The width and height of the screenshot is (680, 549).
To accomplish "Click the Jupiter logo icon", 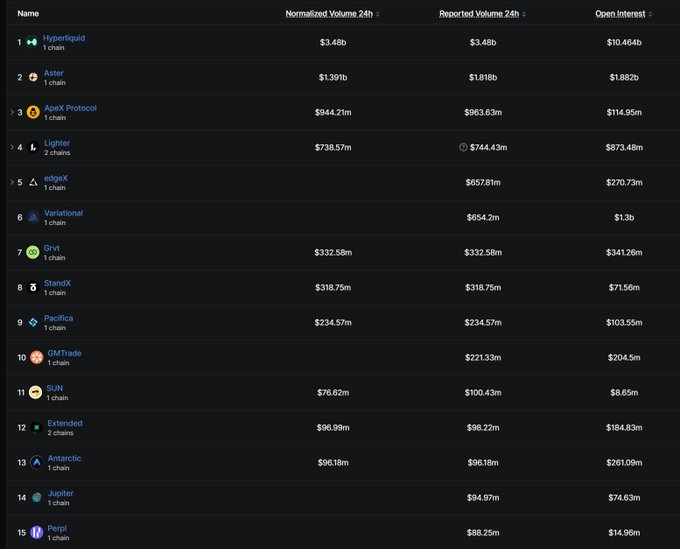I will pyautogui.click(x=37, y=497).
